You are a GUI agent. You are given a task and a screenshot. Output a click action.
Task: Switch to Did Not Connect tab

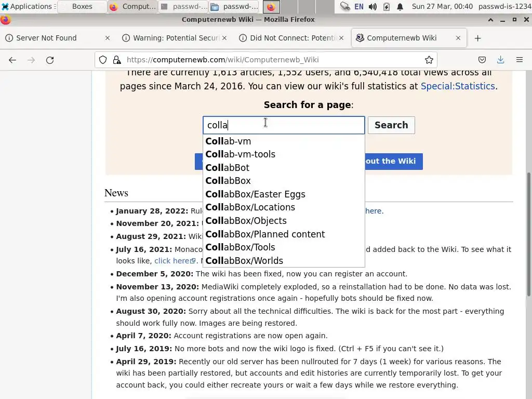[x=292, y=38]
